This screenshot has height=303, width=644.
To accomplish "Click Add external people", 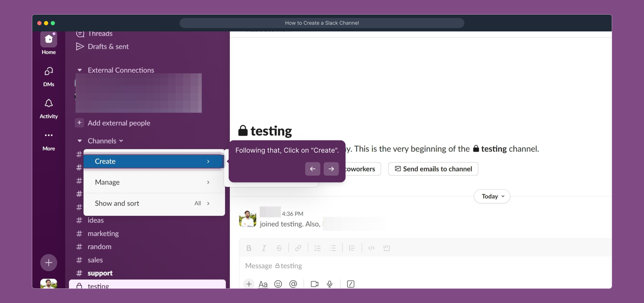I will click(119, 123).
